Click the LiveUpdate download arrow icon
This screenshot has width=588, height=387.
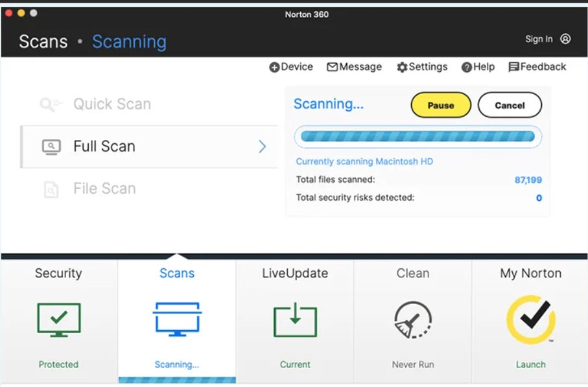click(x=295, y=320)
